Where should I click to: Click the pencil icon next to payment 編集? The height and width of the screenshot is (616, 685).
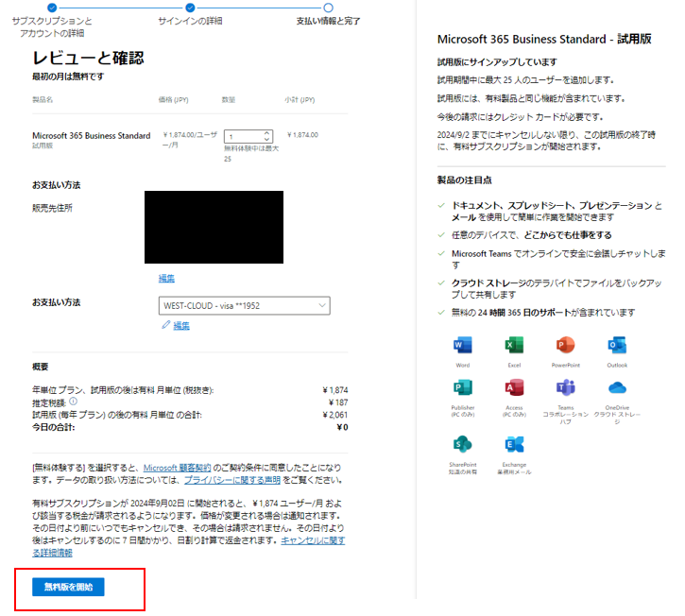point(165,325)
